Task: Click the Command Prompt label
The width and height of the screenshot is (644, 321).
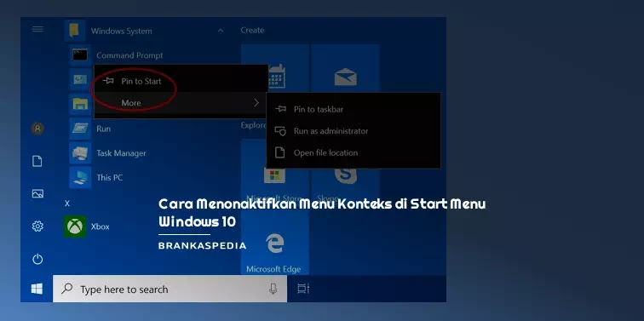Action: click(x=129, y=55)
